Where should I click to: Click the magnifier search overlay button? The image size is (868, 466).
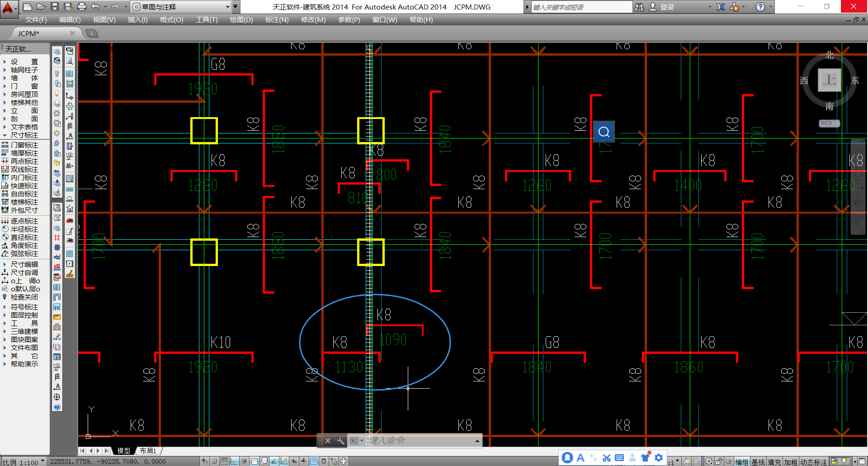(604, 132)
